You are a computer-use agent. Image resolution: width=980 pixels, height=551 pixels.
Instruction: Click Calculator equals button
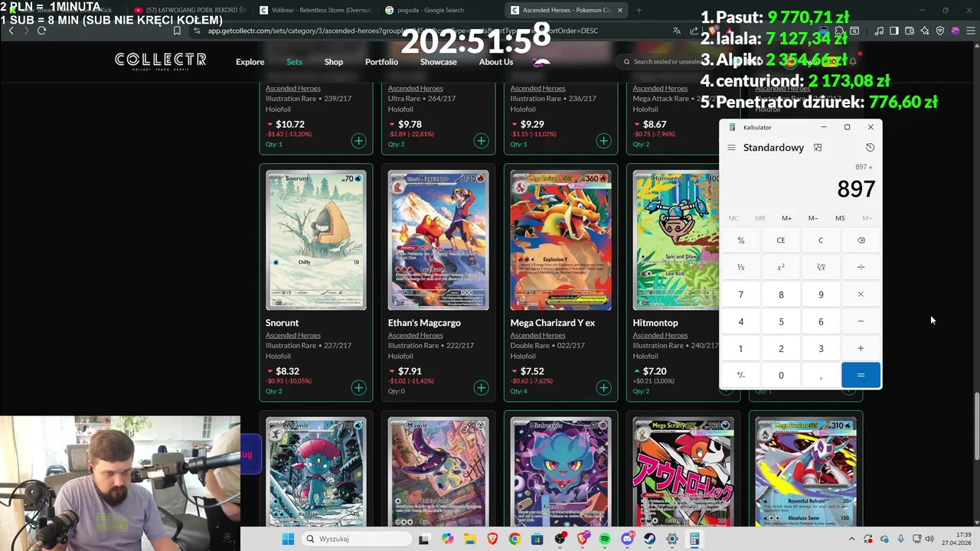tap(861, 375)
